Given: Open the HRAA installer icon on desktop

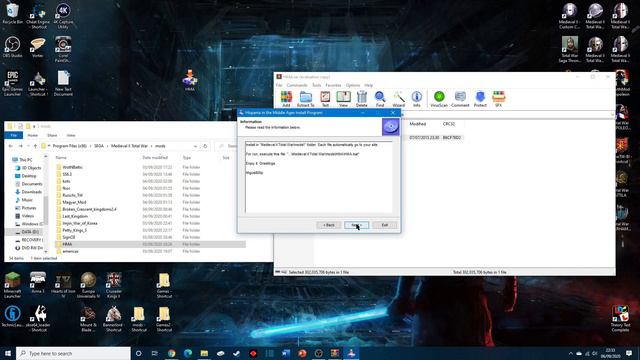Looking at the screenshot, I should 190,80.
